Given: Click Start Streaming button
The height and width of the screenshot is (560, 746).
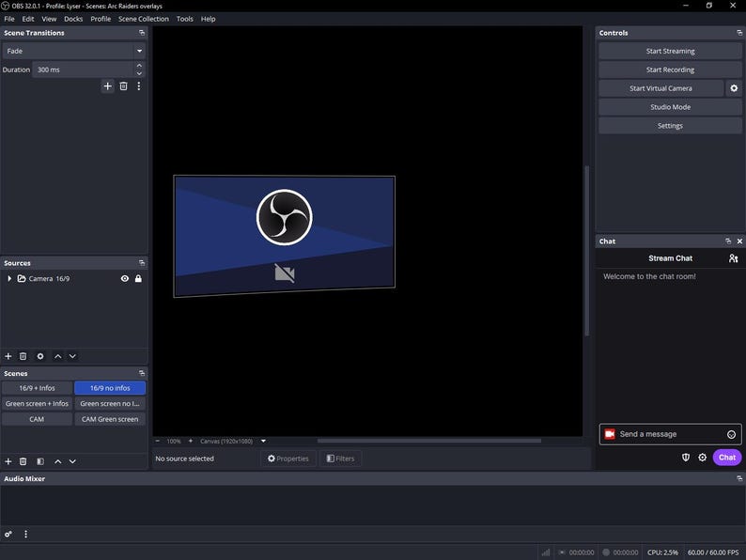Looking at the screenshot, I should (670, 51).
